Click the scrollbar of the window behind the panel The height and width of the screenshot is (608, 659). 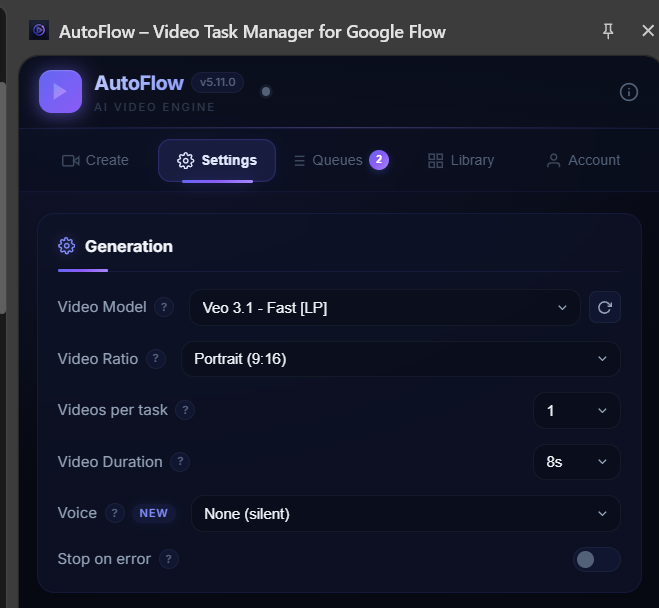(3, 197)
